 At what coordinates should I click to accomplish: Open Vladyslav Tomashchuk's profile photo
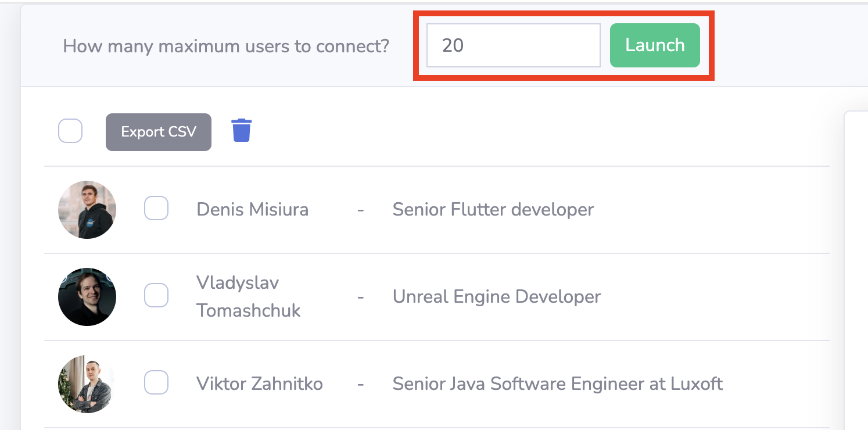(x=87, y=297)
